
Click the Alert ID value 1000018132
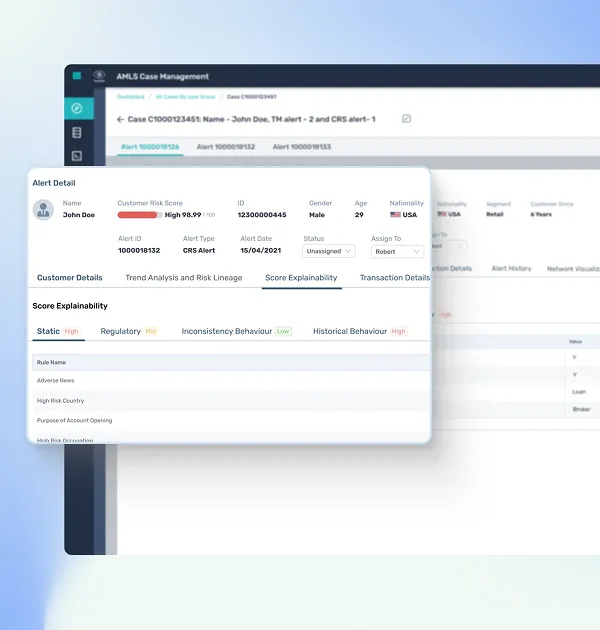coord(139,250)
